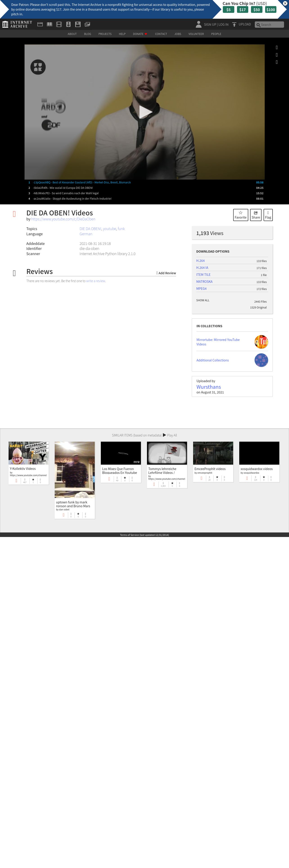Open the Images media icon
289x868 pixels.
pyautogui.click(x=87, y=24)
